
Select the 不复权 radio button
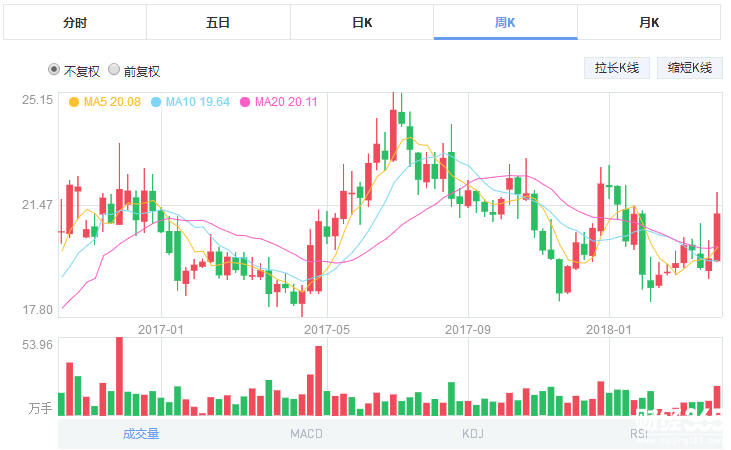coord(54,70)
